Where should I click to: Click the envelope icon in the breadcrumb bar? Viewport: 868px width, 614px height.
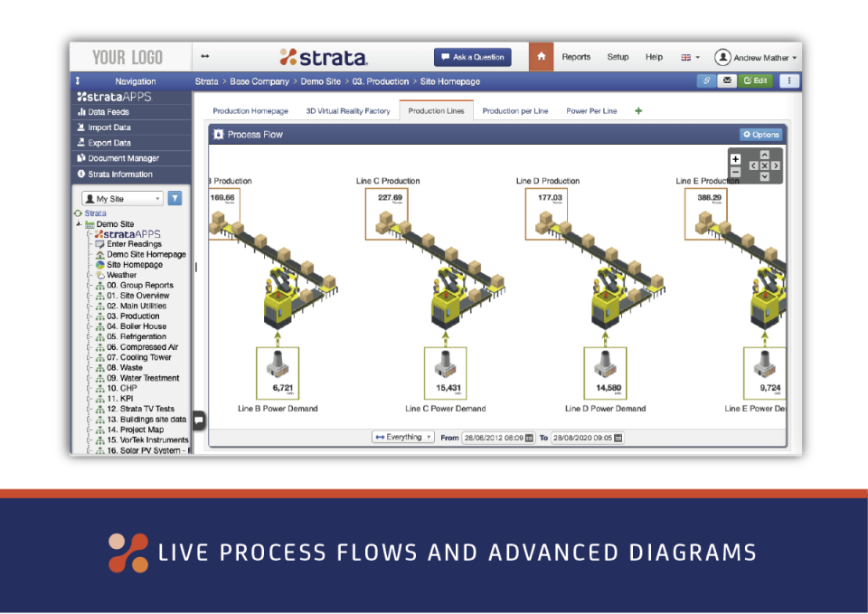tap(728, 80)
